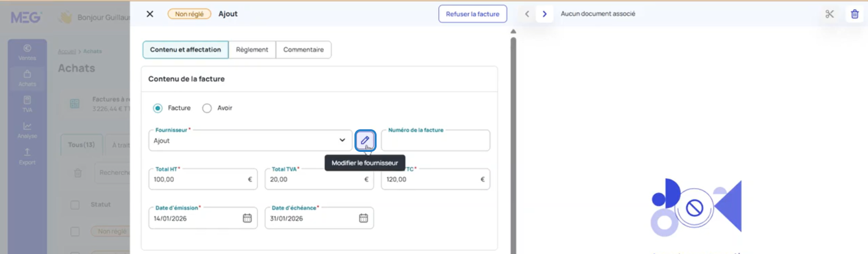Viewport: 868px width, 254px height.
Task: Click the Date d'émission field
Action: [x=203, y=218]
